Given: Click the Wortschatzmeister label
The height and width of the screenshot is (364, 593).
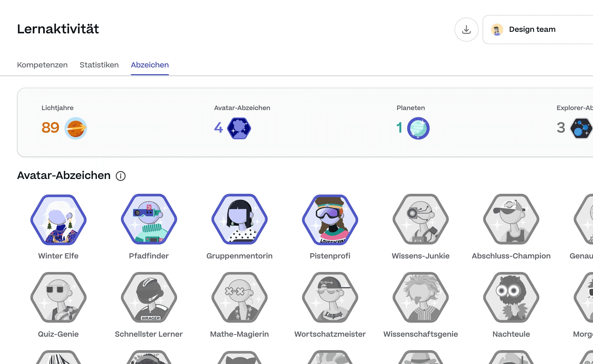Looking at the screenshot, I should point(330,334).
